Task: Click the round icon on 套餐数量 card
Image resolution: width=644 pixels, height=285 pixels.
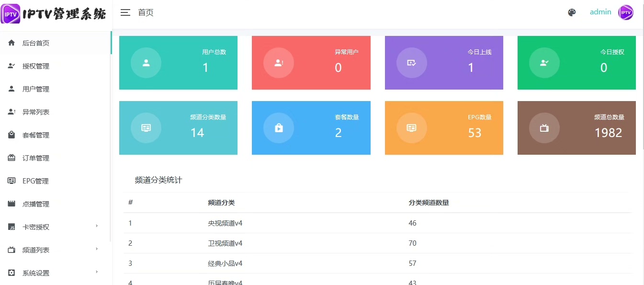Action: 279,128
